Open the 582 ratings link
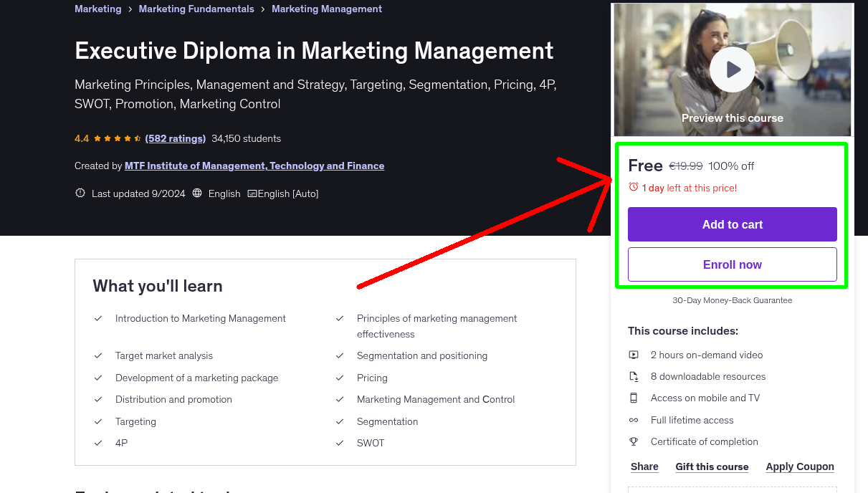This screenshot has height=493, width=868. point(175,138)
